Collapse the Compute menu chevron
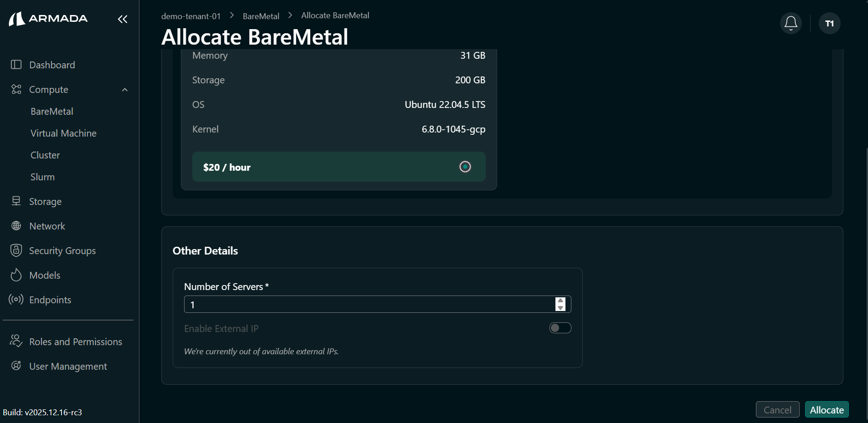Image resolution: width=868 pixels, height=423 pixels. pyautogui.click(x=125, y=90)
